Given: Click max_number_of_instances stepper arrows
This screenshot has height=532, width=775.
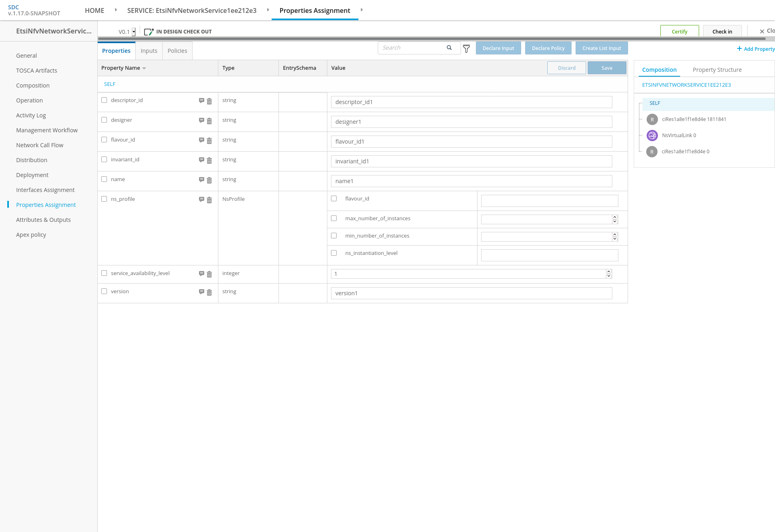Looking at the screenshot, I should click(615, 219).
